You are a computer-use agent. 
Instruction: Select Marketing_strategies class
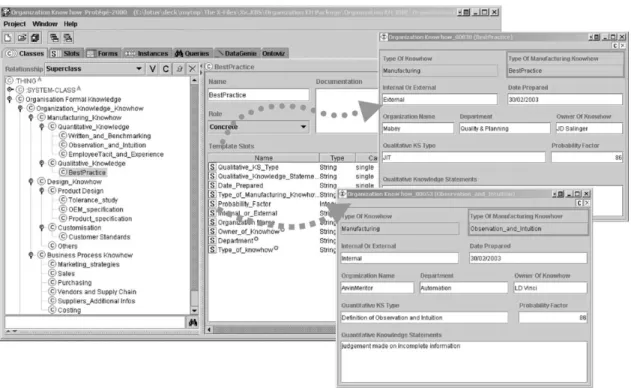tap(89, 264)
